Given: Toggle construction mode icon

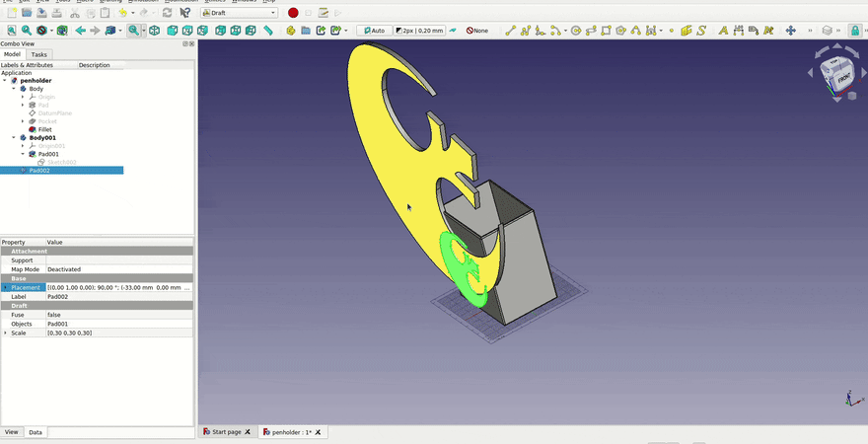Looking at the screenshot, I should pos(454,31).
